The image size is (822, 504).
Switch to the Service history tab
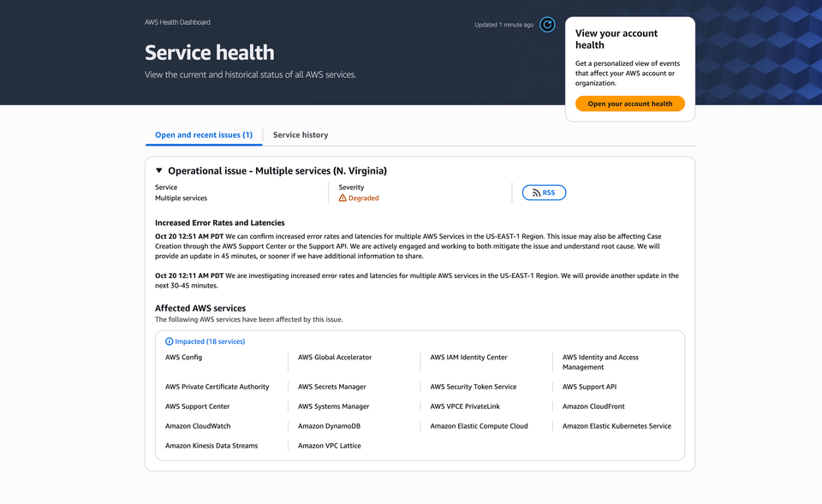pyautogui.click(x=301, y=135)
